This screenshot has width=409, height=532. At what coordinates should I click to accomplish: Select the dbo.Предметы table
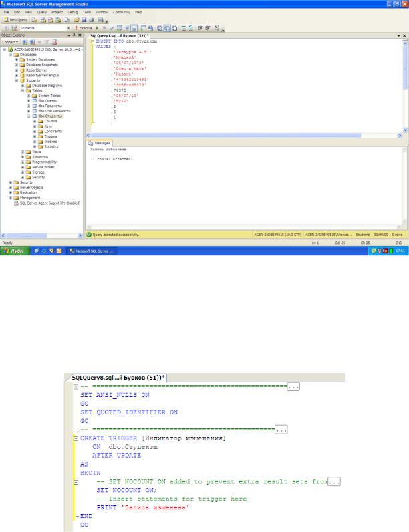50,106
